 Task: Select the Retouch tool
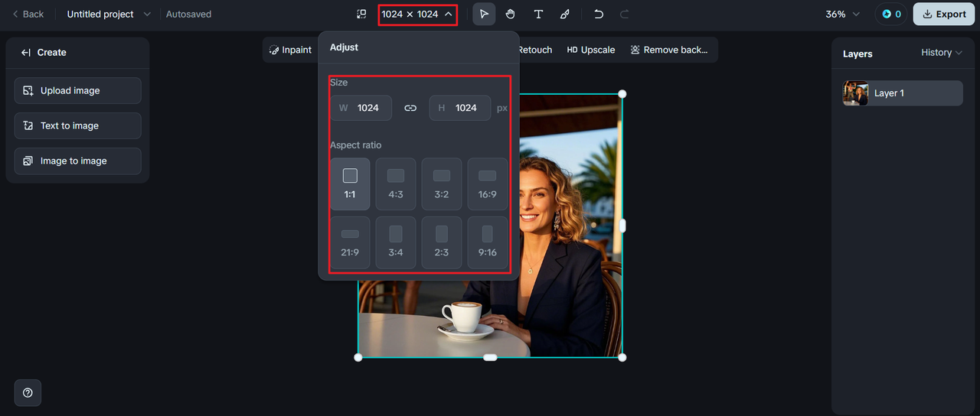(x=534, y=50)
